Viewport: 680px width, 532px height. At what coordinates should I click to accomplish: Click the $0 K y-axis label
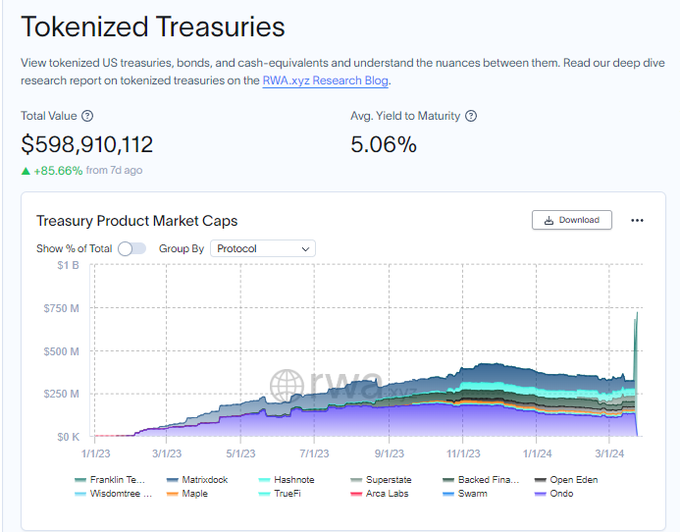pos(68,437)
